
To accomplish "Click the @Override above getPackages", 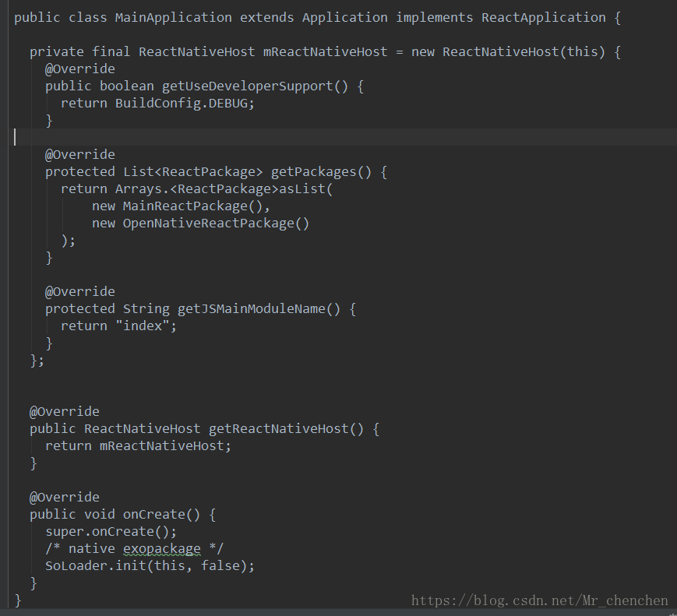I will pyautogui.click(x=80, y=154).
